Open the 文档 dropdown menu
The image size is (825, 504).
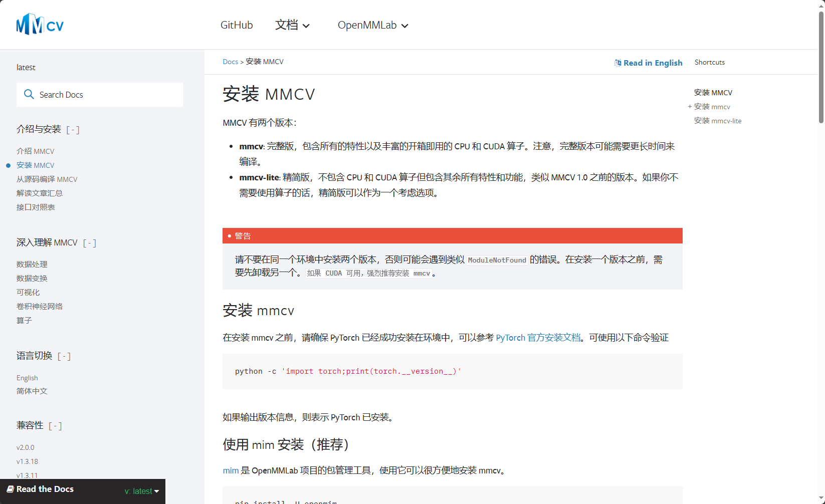click(x=293, y=25)
